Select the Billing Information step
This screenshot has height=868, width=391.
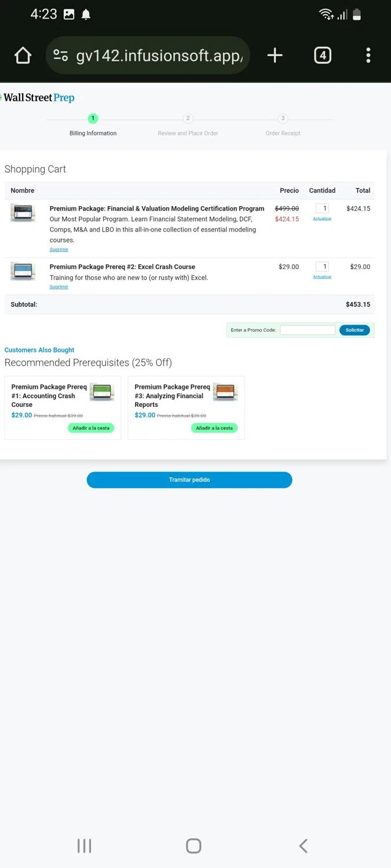click(93, 119)
